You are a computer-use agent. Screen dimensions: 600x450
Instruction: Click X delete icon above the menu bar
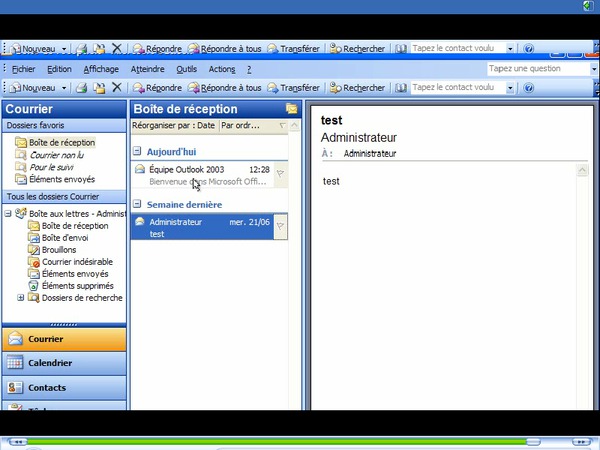point(117,48)
